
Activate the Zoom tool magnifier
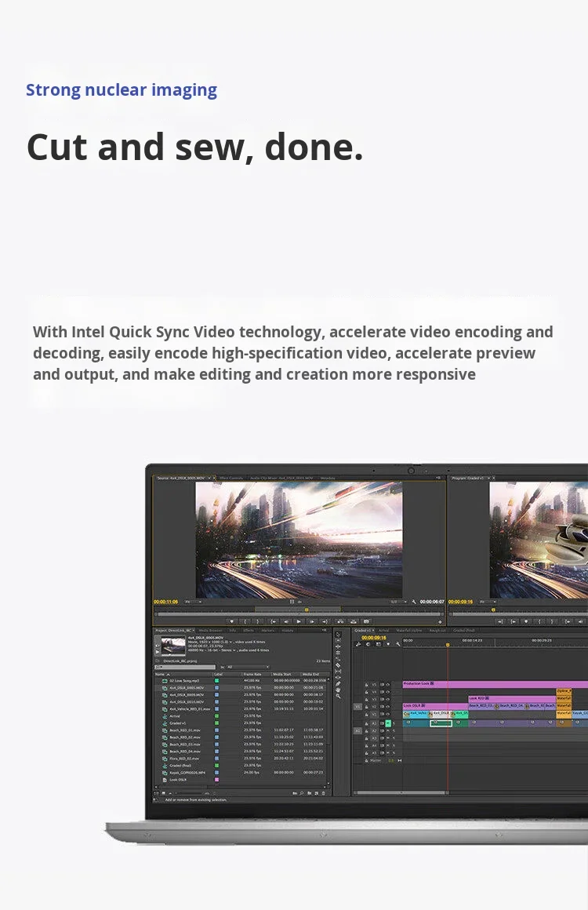pos(338,696)
